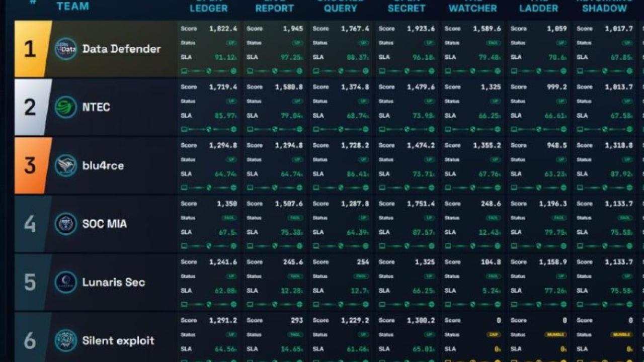
Task: Select Data Defender's score 1,822.4
Action: click(x=223, y=29)
